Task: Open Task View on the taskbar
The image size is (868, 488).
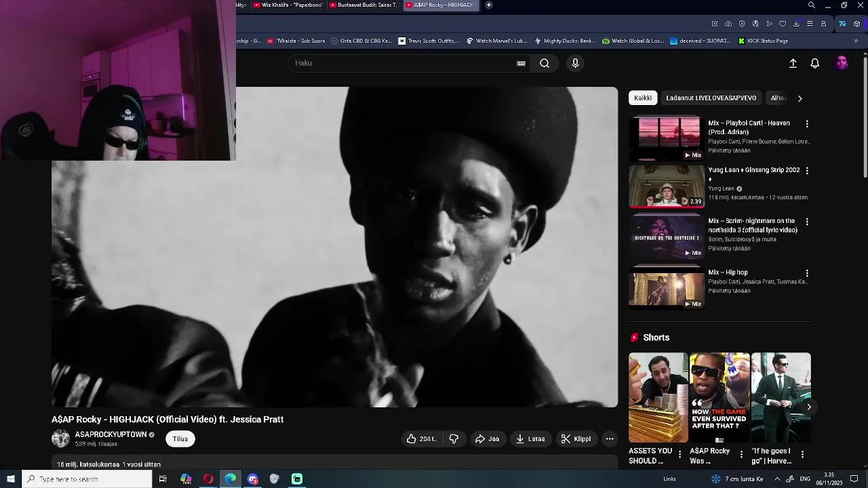Action: pos(163,479)
